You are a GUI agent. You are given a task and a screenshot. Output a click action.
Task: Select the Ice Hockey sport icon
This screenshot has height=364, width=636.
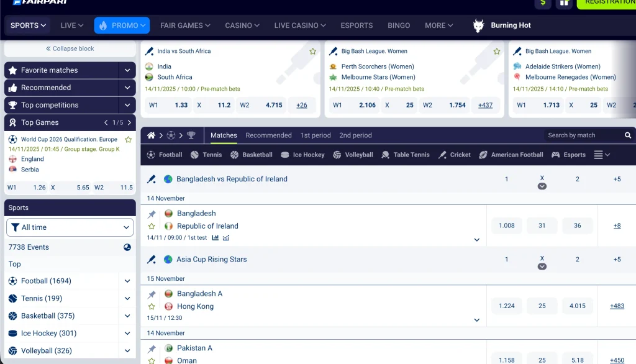pyautogui.click(x=284, y=155)
